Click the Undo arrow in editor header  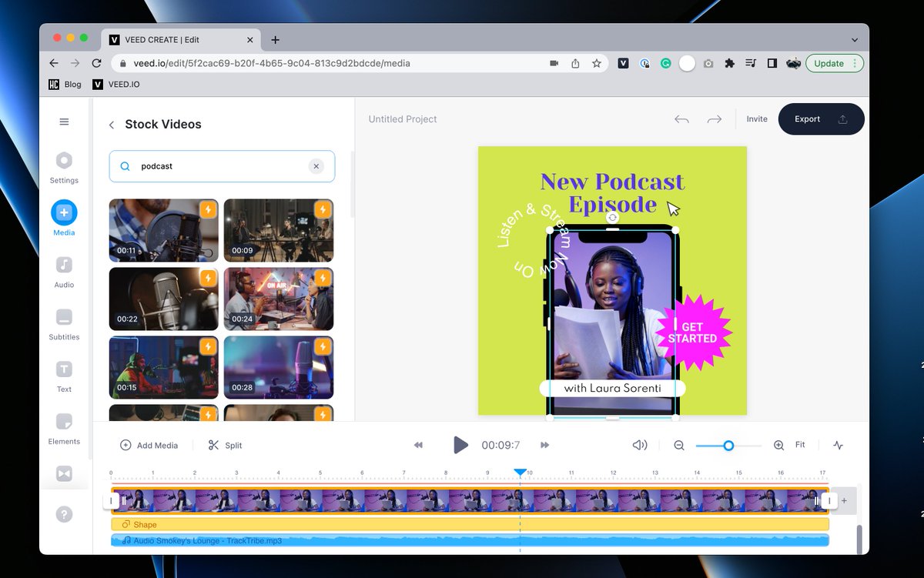coord(681,119)
